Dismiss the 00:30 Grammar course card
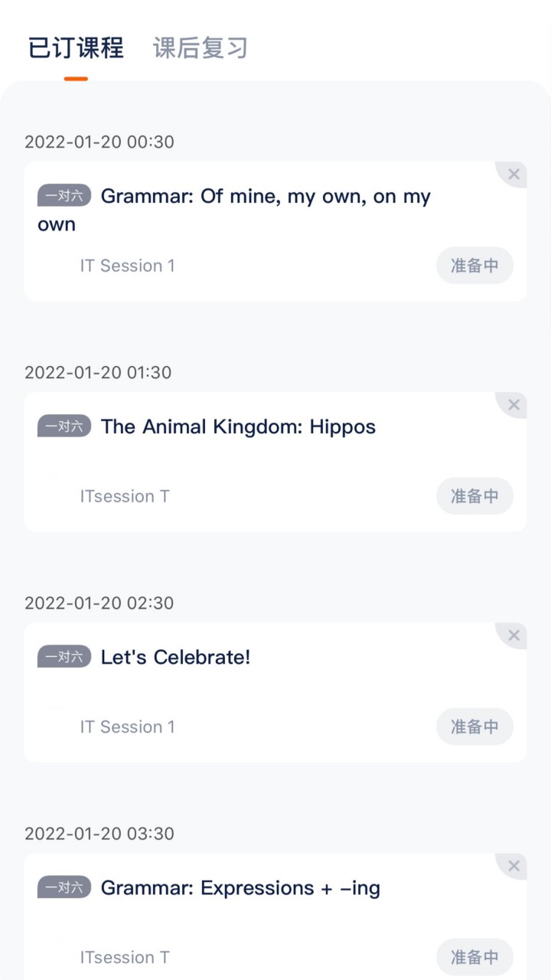The image size is (551, 980). (514, 175)
